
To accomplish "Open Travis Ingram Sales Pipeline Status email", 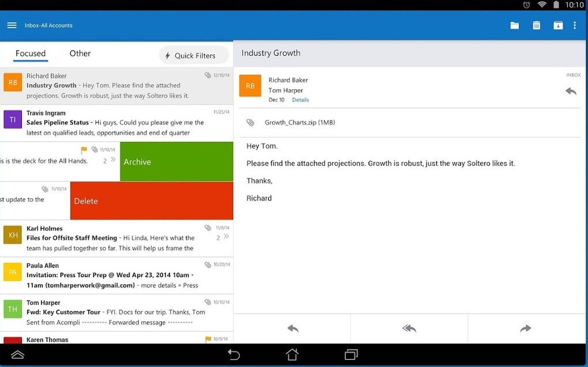I will (x=116, y=123).
